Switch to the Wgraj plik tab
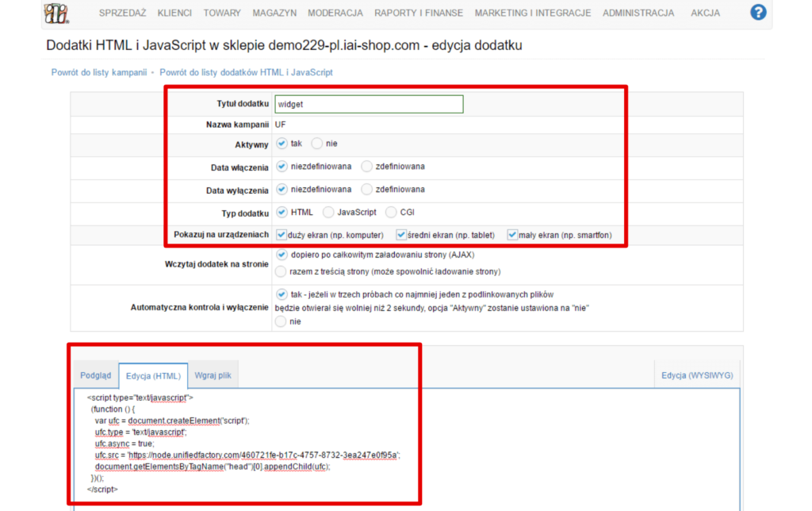The image size is (812, 511). pos(213,375)
